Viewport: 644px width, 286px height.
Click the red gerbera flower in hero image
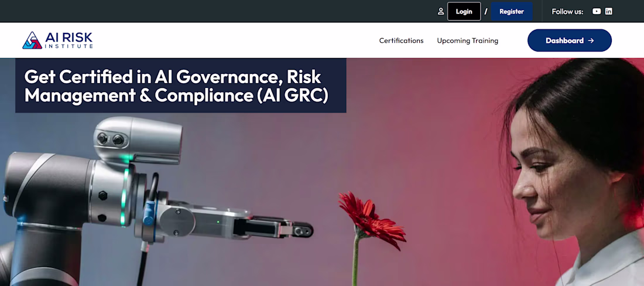[372, 219]
